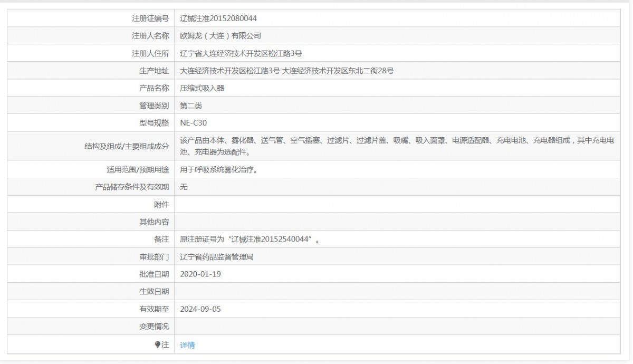Click the 变更情况 label
633x364 pixels.
coord(154,327)
